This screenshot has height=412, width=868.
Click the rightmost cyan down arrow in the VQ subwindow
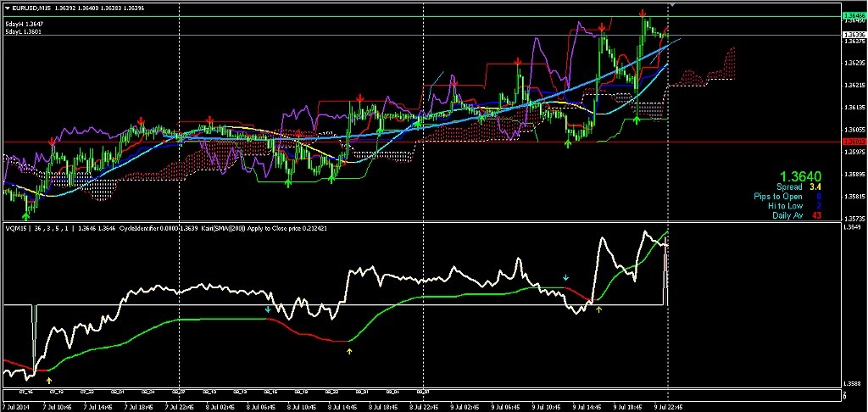pyautogui.click(x=566, y=277)
